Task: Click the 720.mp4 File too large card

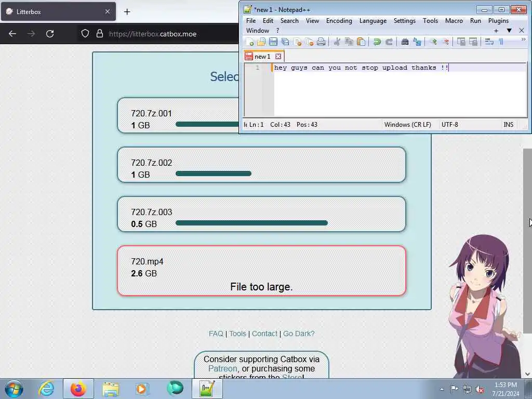Action: [x=261, y=271]
